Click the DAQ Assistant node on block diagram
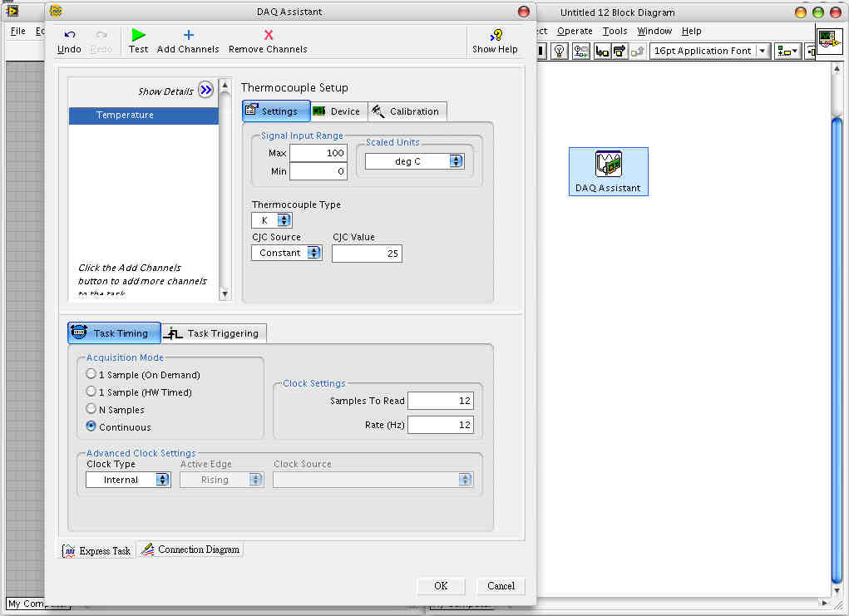This screenshot has height=616, width=849. pyautogui.click(x=608, y=171)
